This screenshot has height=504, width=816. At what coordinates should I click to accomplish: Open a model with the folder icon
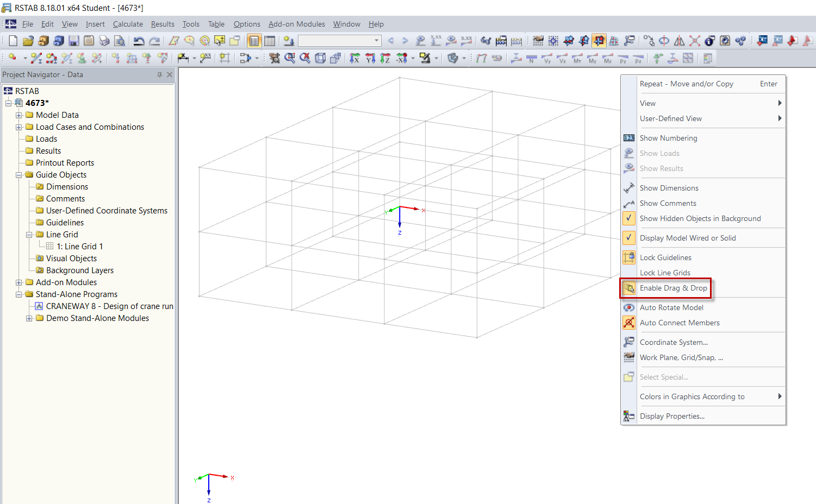(x=28, y=41)
